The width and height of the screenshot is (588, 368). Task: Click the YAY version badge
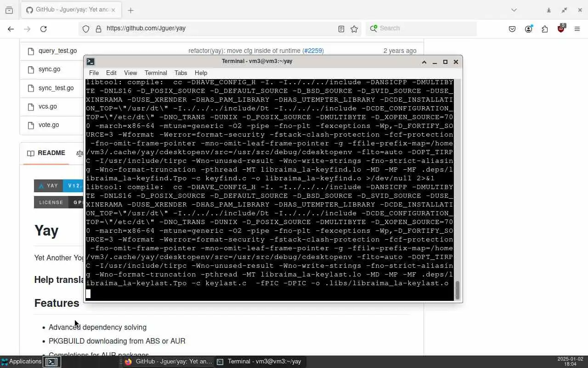pos(59,186)
